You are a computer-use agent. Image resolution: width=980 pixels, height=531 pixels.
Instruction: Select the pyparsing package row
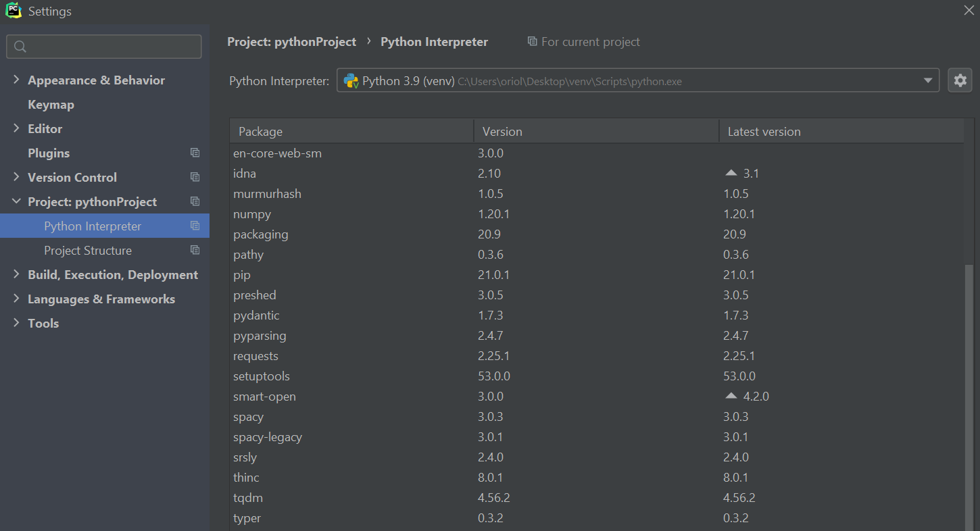coord(597,336)
